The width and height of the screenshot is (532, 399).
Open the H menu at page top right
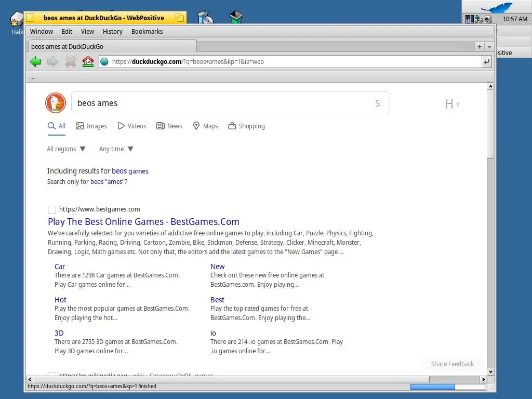(452, 104)
